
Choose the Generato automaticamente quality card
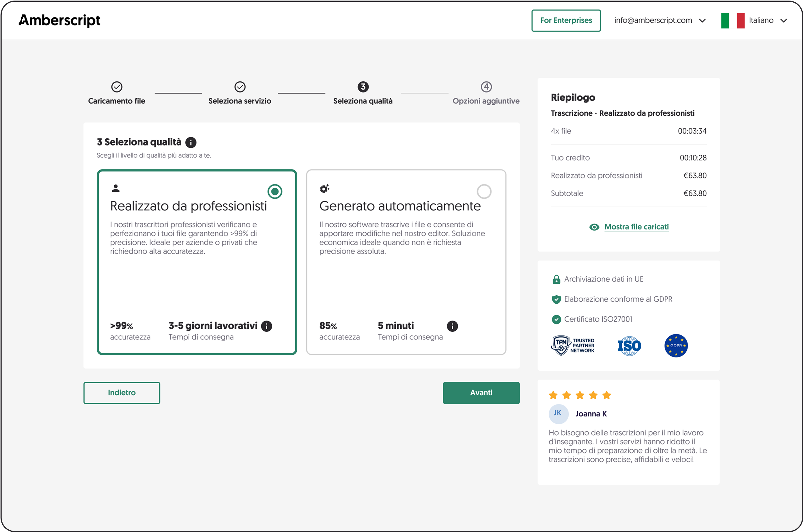pos(406,278)
